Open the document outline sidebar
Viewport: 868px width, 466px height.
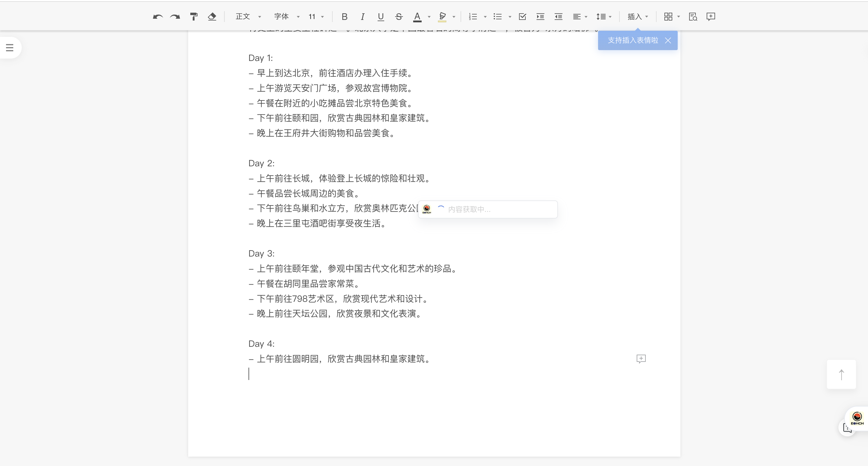pyautogui.click(x=10, y=48)
